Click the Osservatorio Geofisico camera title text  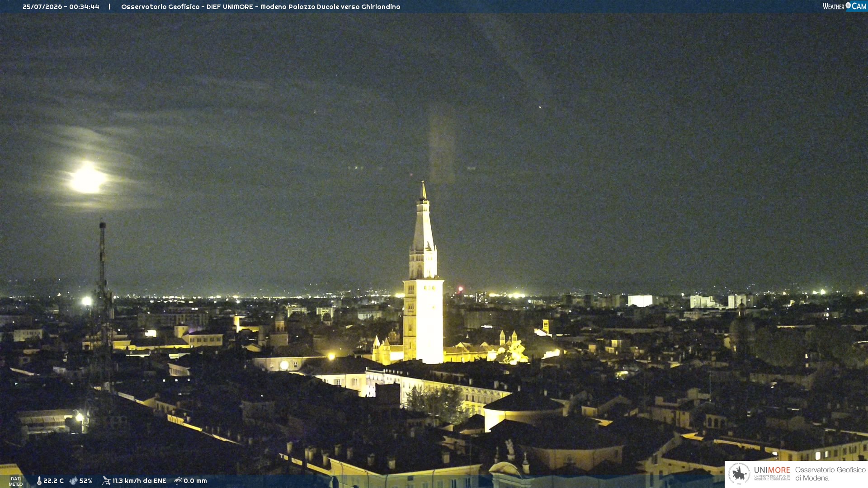pyautogui.click(x=261, y=7)
